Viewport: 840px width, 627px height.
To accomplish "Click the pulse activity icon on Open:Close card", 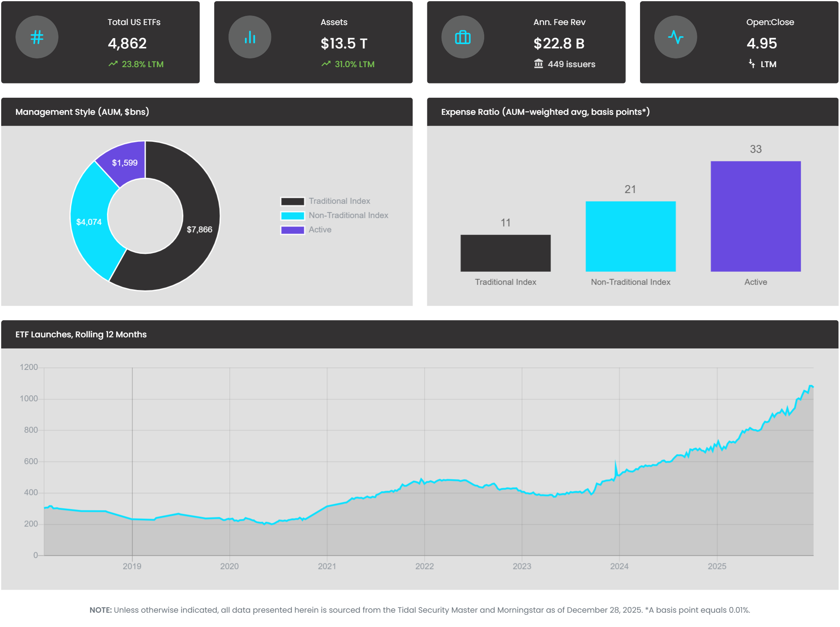I will (x=675, y=37).
